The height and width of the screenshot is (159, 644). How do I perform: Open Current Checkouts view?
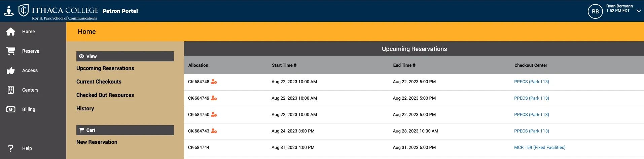[99, 82]
